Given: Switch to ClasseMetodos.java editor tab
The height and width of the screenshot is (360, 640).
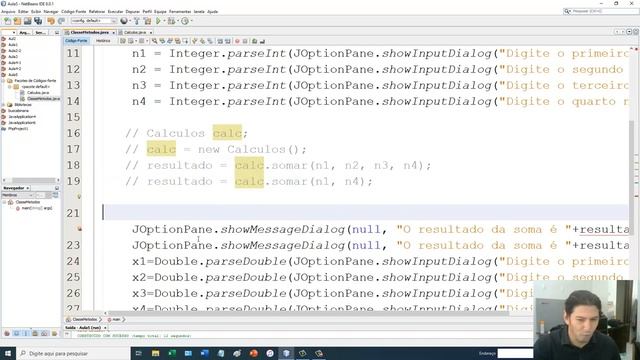Looking at the screenshot, I should (89, 32).
